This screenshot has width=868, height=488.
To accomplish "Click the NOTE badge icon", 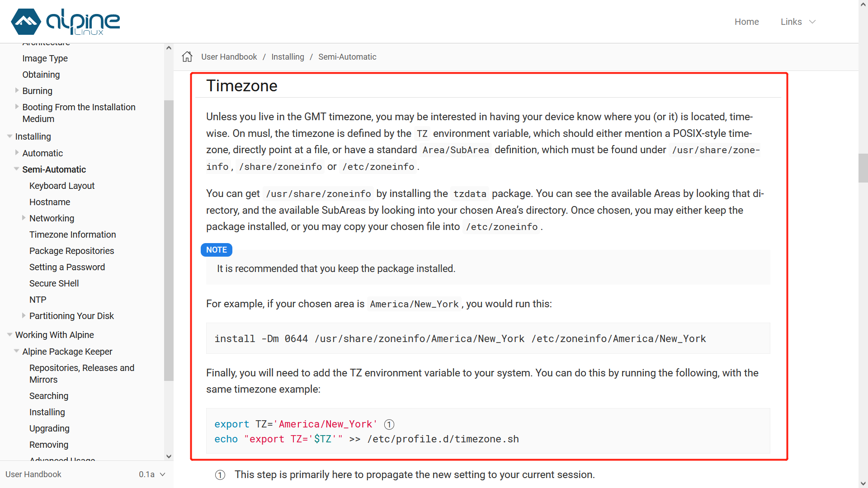I will coord(217,250).
